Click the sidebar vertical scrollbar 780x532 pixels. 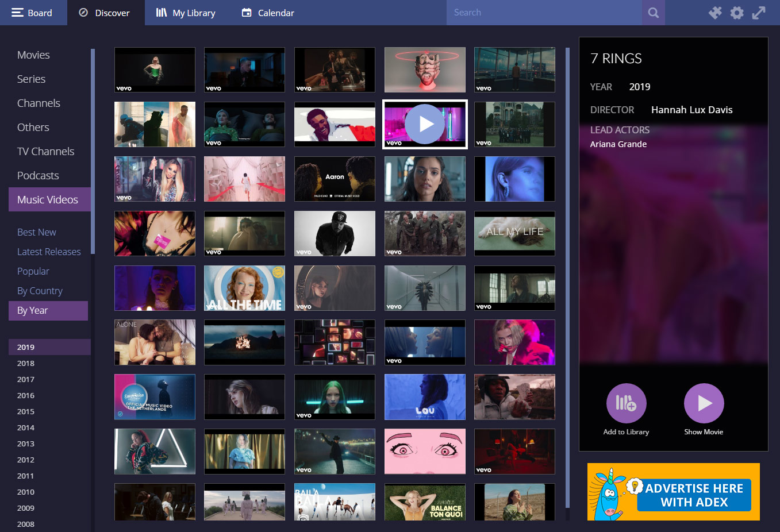coord(93,151)
